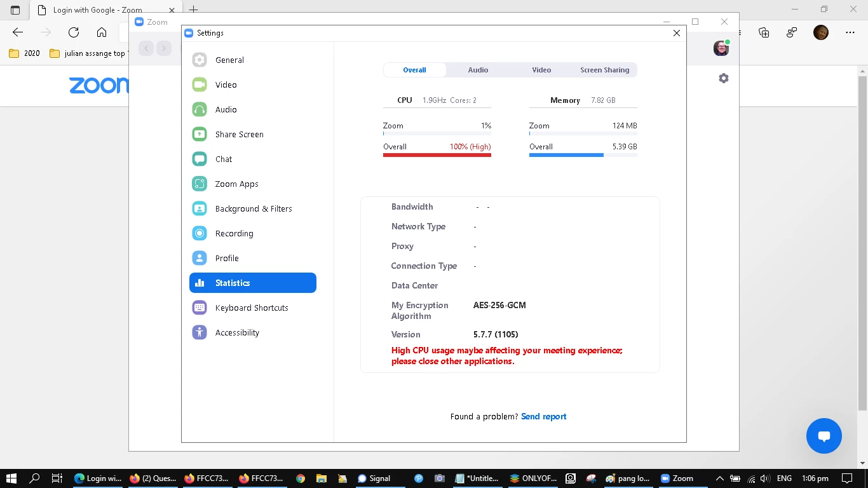This screenshot has width=868, height=488.
Task: Click the 100% (High) CPU value
Action: click(470, 146)
